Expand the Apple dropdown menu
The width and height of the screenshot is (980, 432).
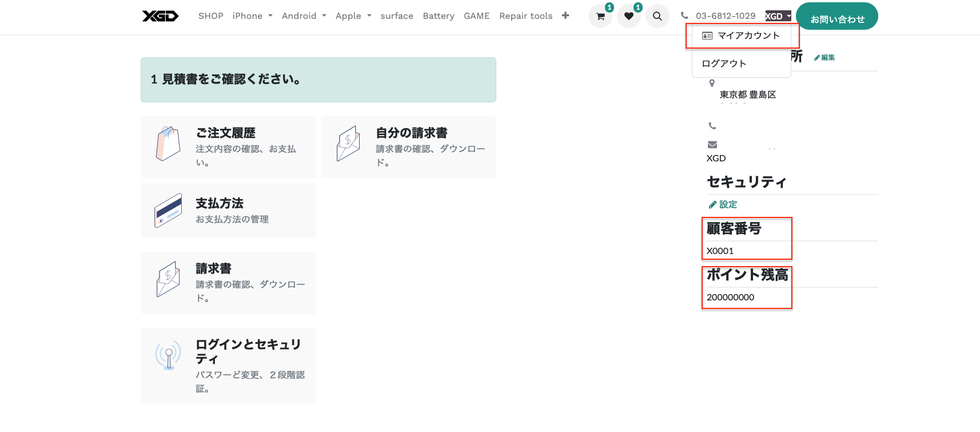pyautogui.click(x=353, y=16)
